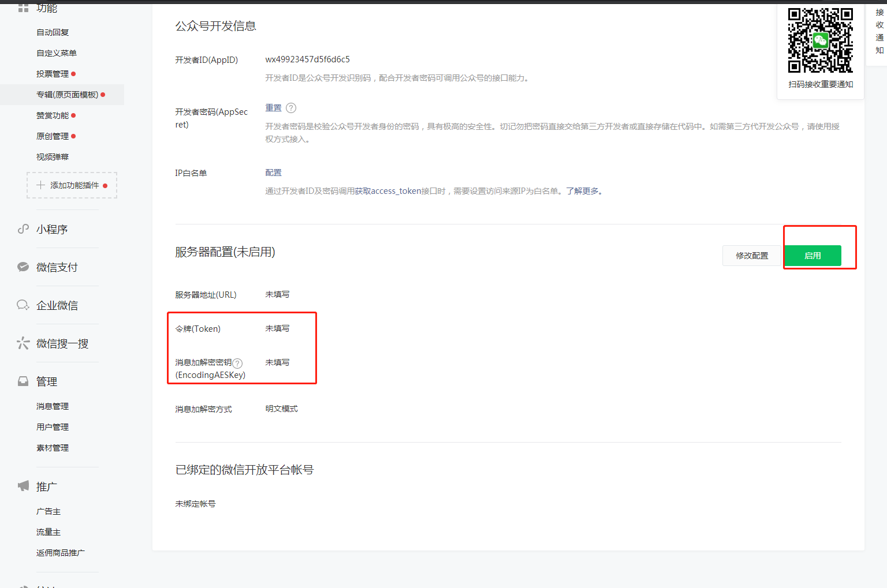Click the 未填写 value for 服务器地址(URL)

277,294
